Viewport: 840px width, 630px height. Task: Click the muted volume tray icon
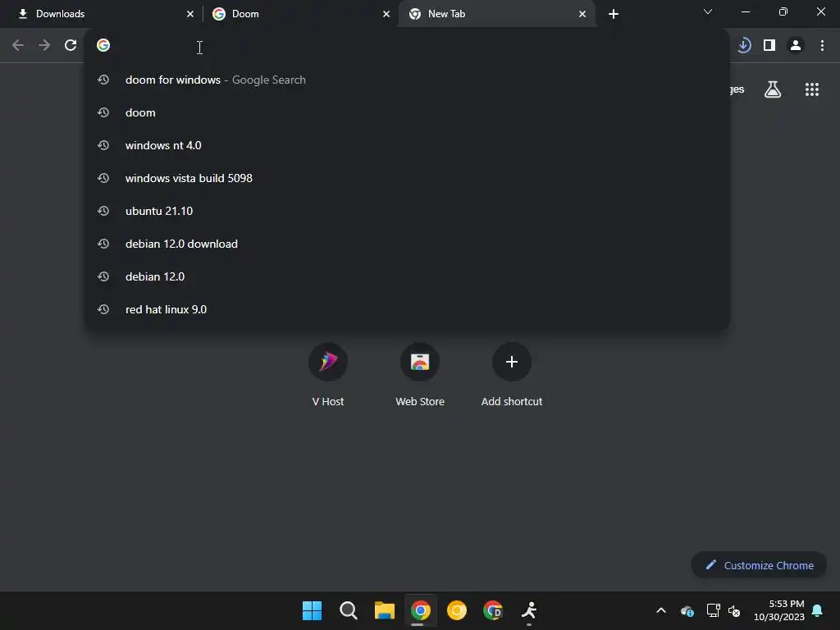click(734, 610)
